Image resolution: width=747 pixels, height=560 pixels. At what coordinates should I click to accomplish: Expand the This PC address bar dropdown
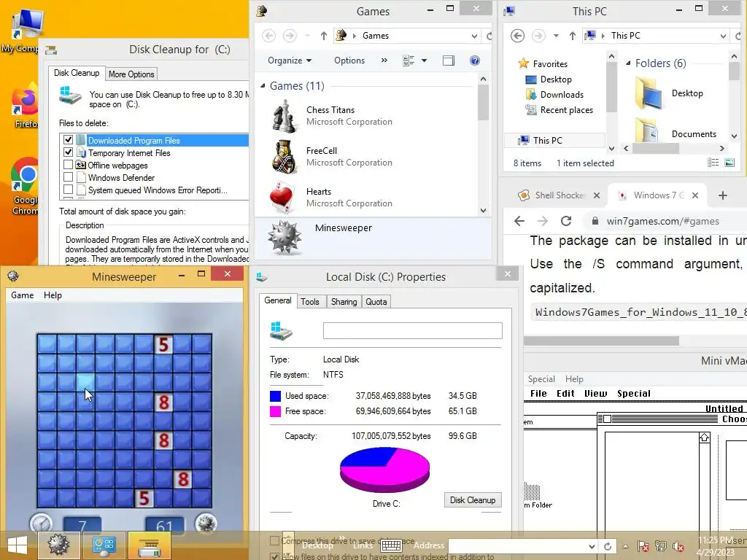723,36
